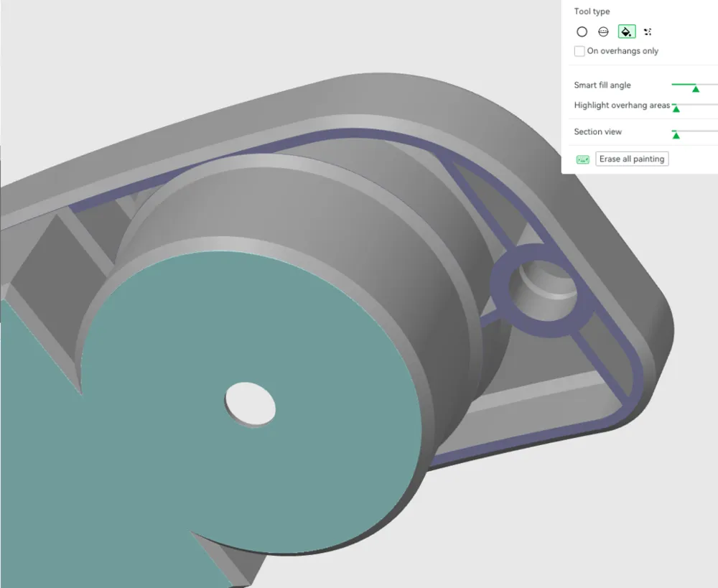The width and height of the screenshot is (718, 588).
Task: Click the Highlight overhang areas label
Action: (622, 106)
